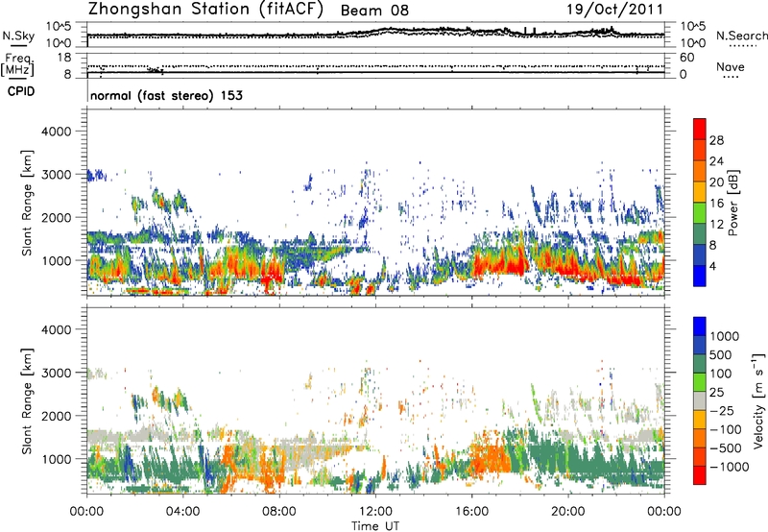
Task: Click the 'Nave' legend label
Action: [731, 66]
